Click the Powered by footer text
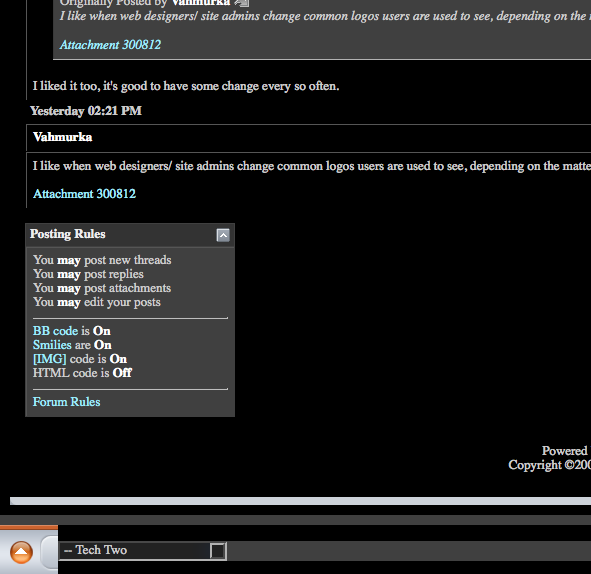The height and width of the screenshot is (574, 591). 566,451
